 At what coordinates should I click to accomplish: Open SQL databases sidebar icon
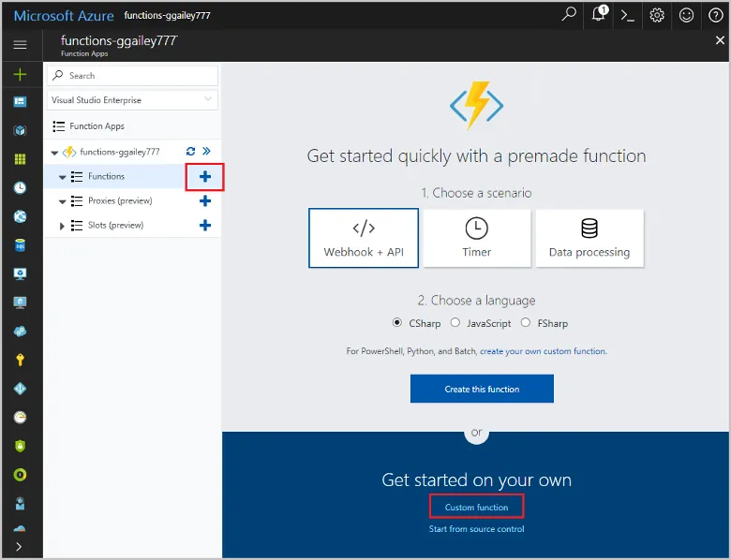20,245
